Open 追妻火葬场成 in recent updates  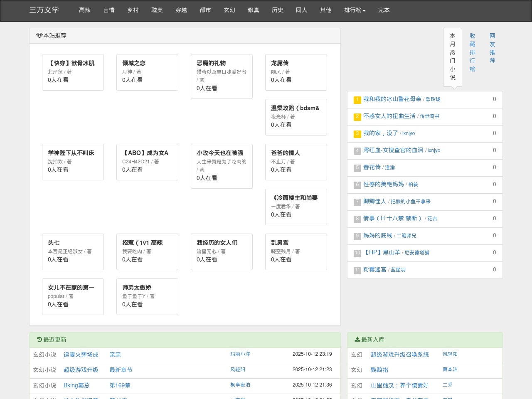click(81, 355)
